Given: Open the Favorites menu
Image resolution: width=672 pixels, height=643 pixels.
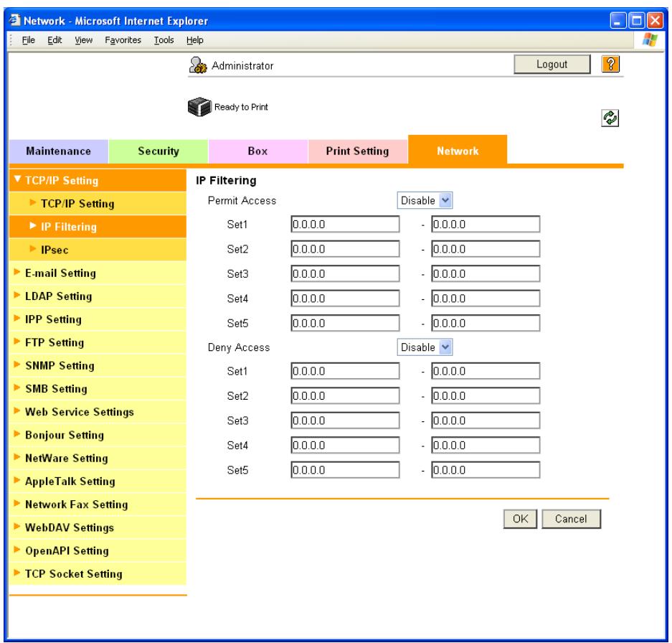Looking at the screenshot, I should point(123,40).
